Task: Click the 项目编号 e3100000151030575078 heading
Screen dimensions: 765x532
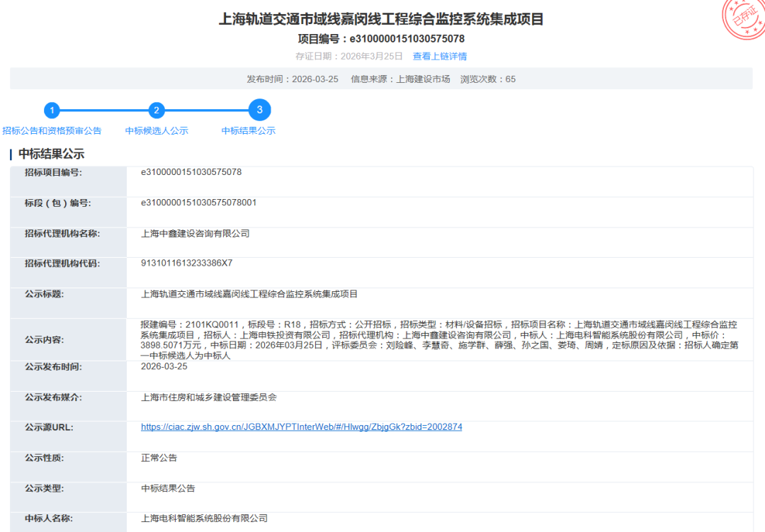Action: (381, 39)
